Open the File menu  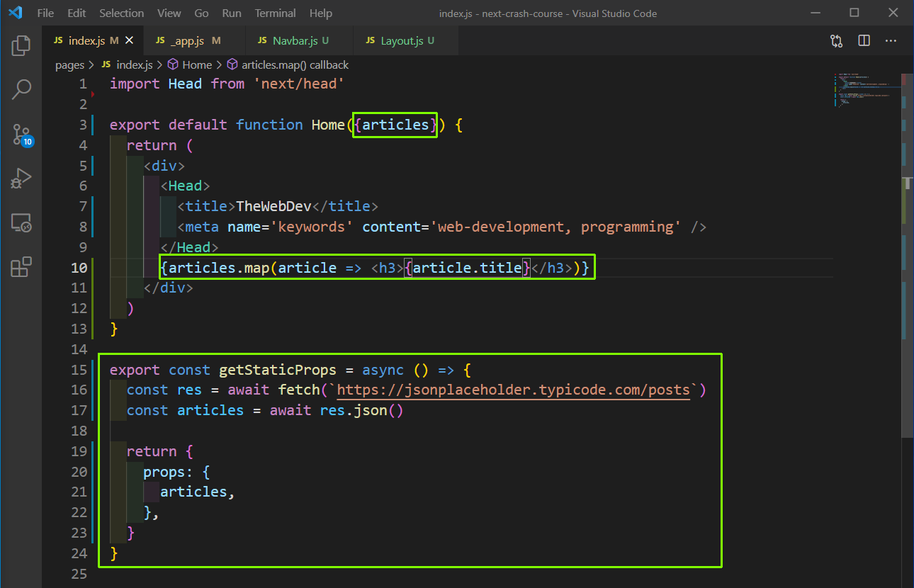pos(45,13)
